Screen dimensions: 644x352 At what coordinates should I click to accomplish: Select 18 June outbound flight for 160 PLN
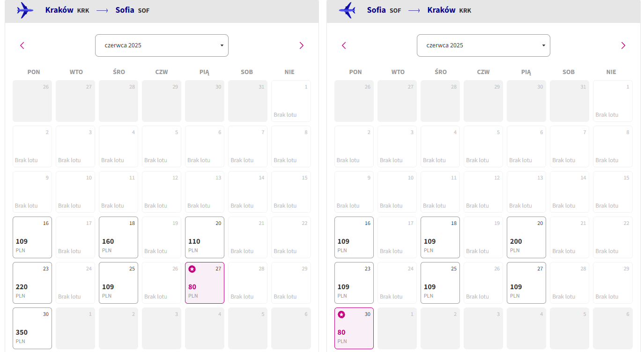coord(118,237)
